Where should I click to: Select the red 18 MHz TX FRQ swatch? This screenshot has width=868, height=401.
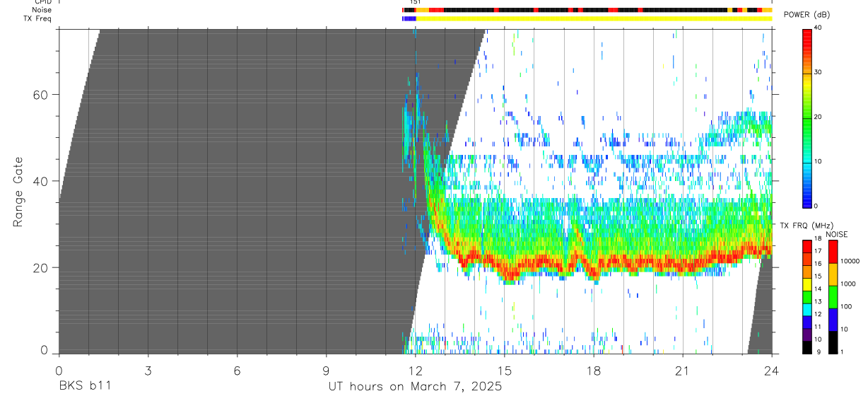[807, 244]
